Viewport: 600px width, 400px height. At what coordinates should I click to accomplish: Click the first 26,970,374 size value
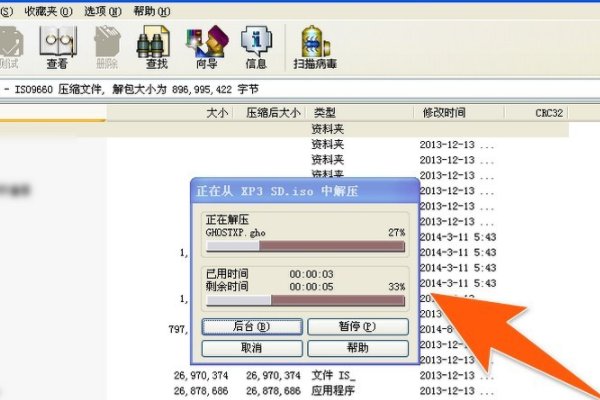pyautogui.click(x=201, y=376)
